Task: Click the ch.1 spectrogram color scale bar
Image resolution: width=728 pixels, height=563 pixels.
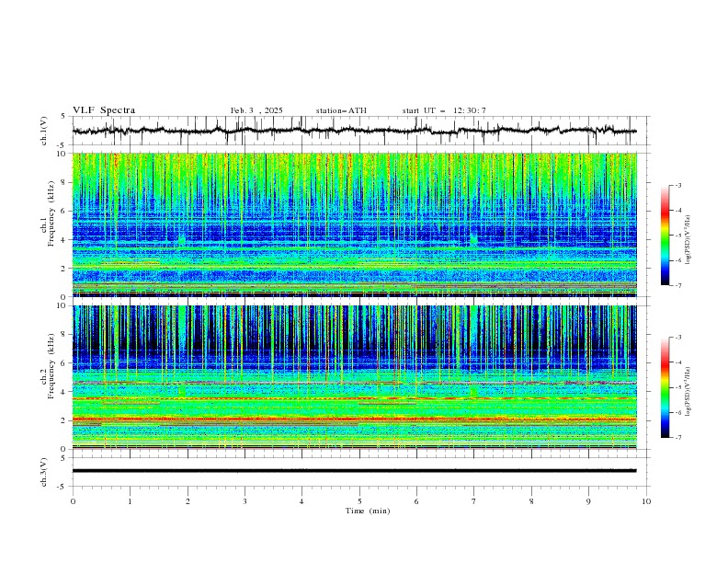Action: tap(665, 236)
